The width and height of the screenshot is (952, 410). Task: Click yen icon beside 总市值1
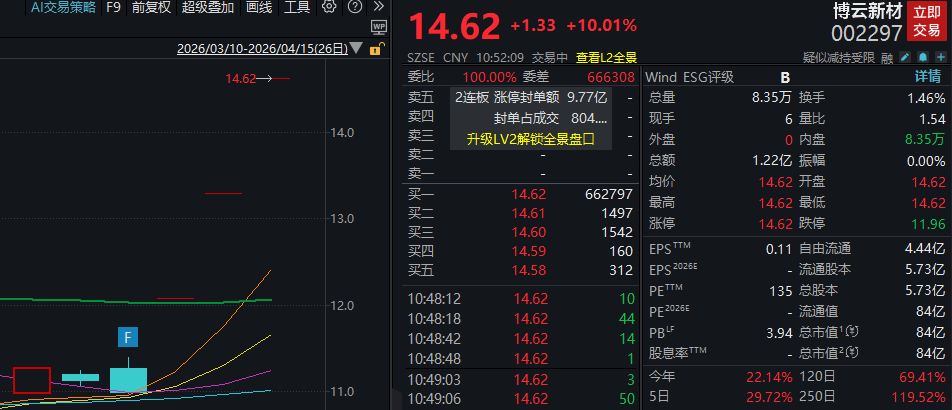click(x=854, y=332)
